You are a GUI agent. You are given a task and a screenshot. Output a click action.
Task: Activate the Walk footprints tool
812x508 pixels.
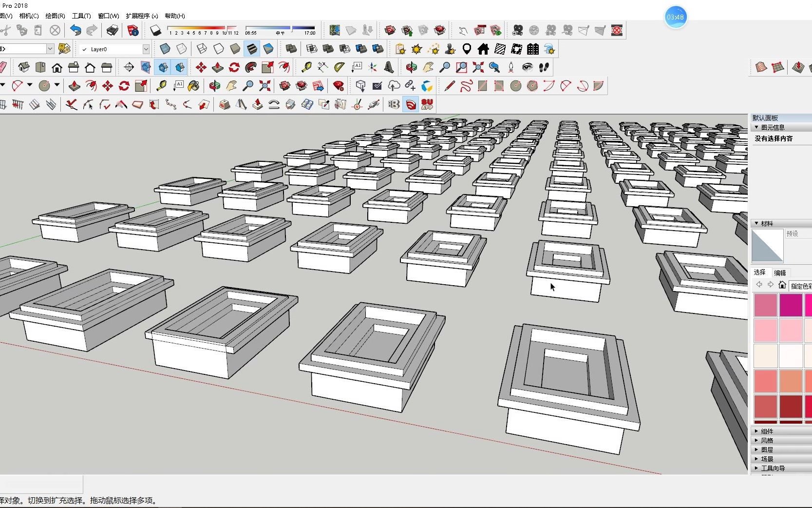coord(544,67)
